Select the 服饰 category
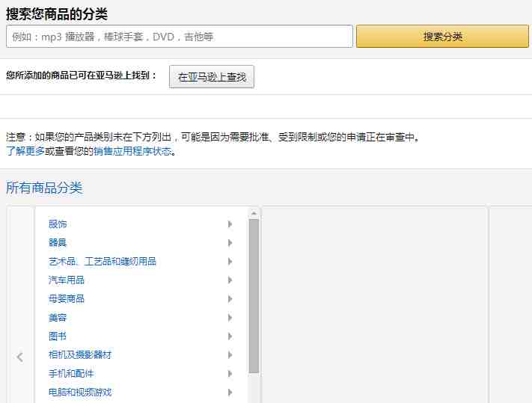The height and width of the screenshot is (403, 532). (x=58, y=224)
